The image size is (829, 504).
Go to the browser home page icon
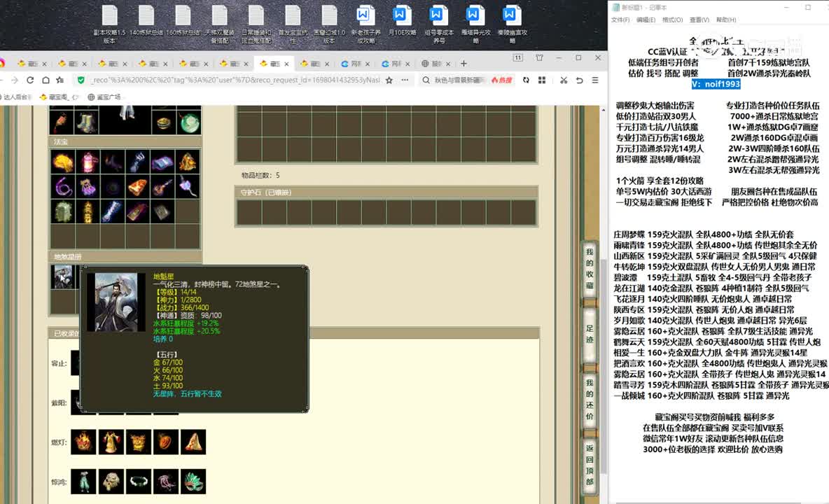[x=46, y=80]
